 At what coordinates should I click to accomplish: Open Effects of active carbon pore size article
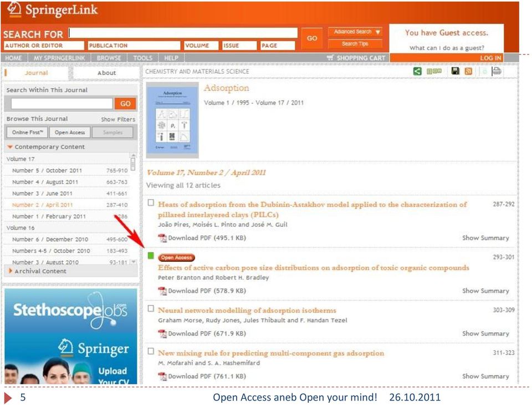314,268
